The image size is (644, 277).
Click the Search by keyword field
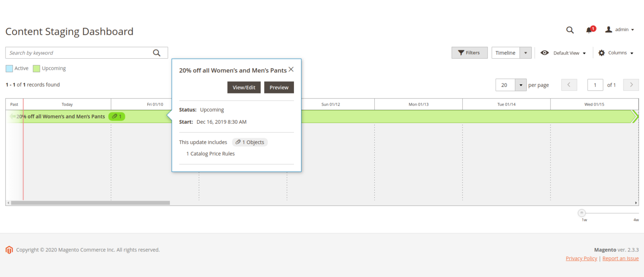point(80,53)
